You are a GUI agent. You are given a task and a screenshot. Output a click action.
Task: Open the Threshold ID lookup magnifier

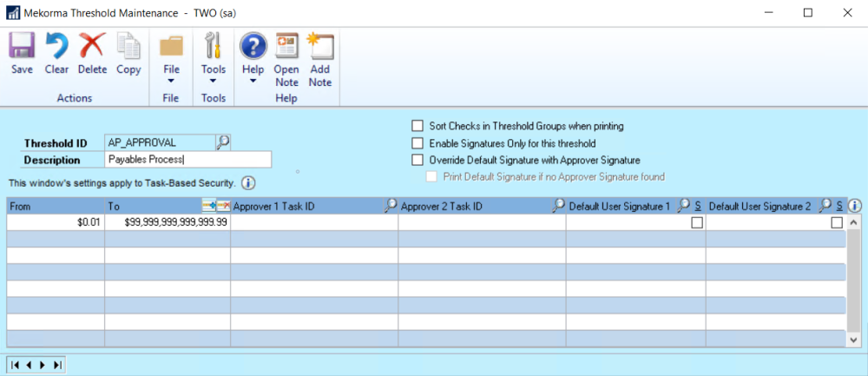pos(222,143)
